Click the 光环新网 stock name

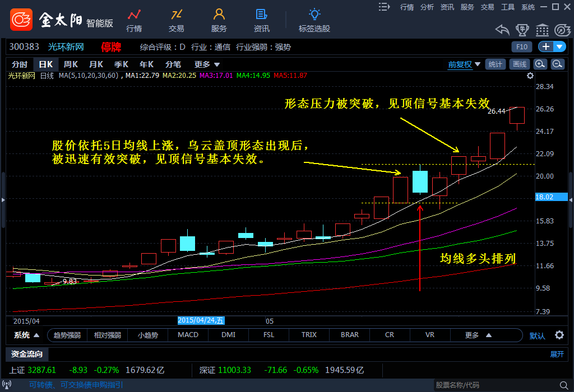coord(66,47)
